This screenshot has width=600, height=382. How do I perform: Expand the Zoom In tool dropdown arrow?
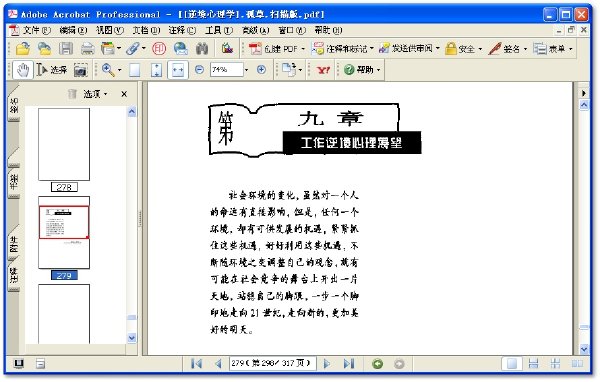point(119,70)
